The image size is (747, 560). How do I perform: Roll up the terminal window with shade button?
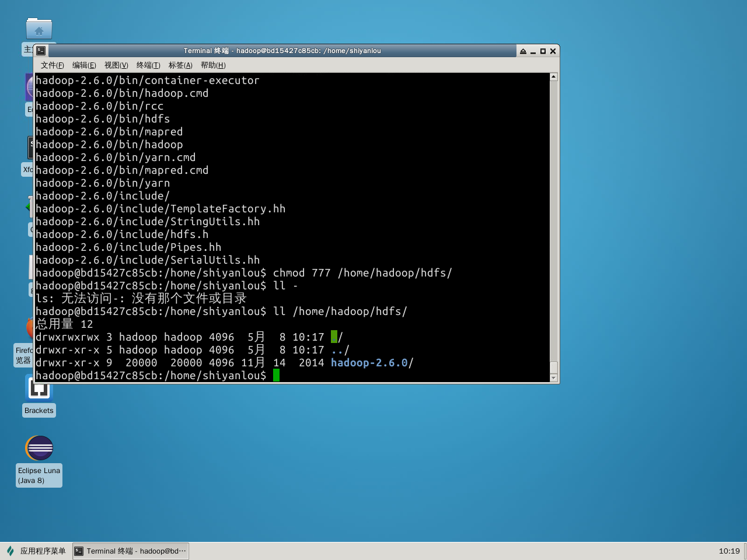coord(523,51)
